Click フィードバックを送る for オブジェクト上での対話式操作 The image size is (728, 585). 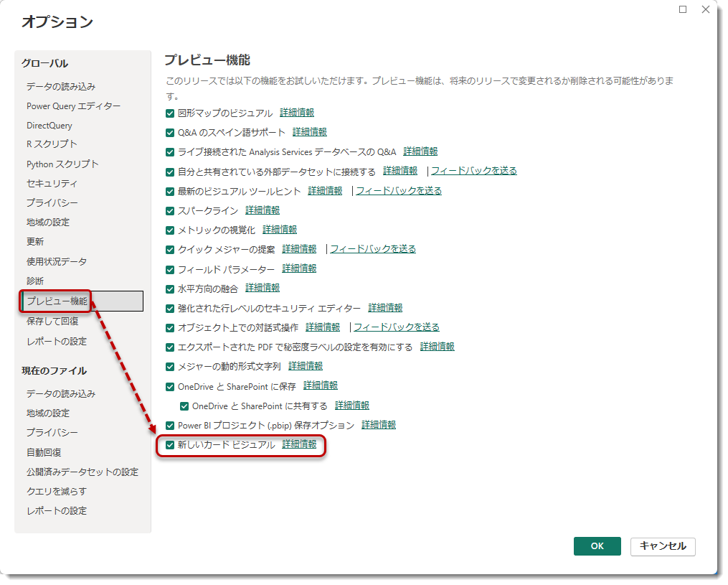(x=397, y=327)
